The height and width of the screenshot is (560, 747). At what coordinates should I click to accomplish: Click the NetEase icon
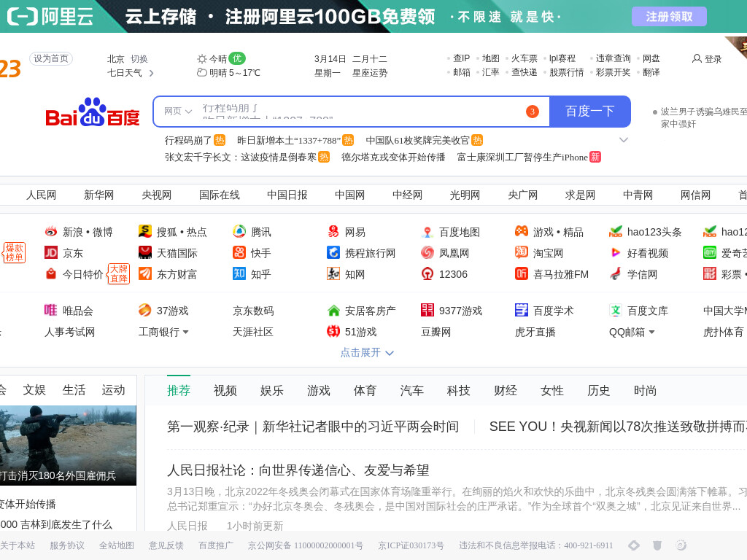tap(333, 231)
